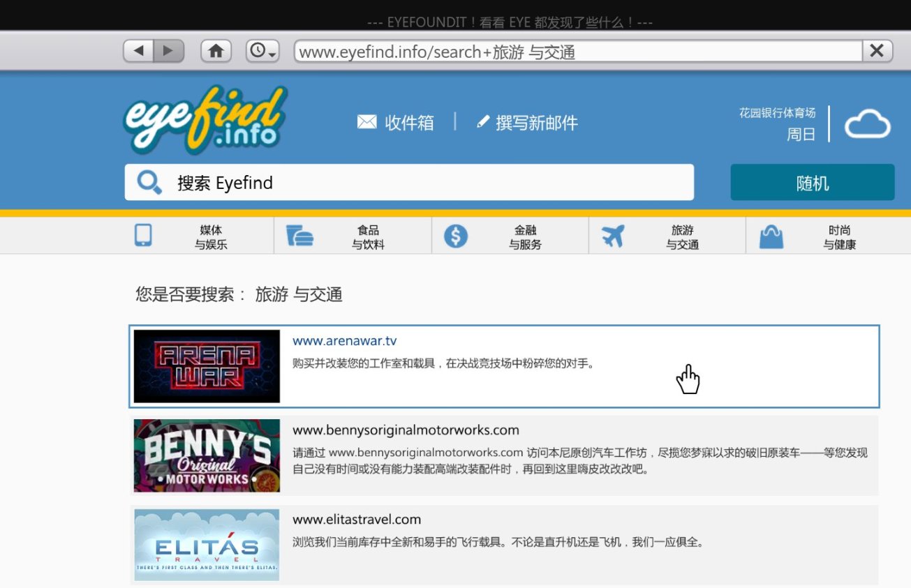The image size is (911, 588).
Task: Open the browser home page icon
Action: 216,51
